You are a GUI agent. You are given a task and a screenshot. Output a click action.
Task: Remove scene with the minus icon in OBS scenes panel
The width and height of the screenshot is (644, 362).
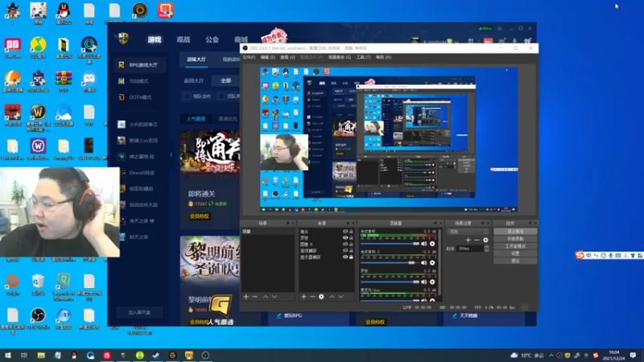pos(255,297)
